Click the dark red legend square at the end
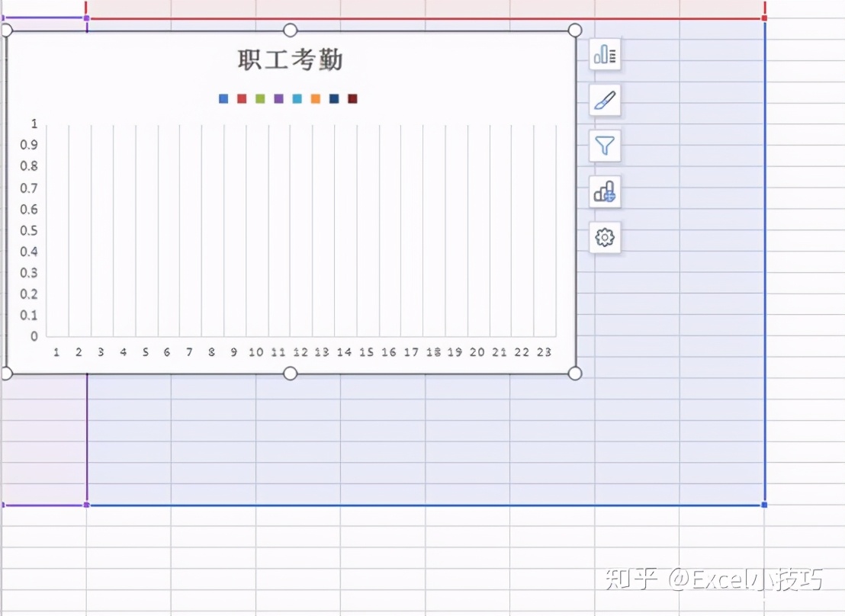Screen dimensions: 845x616 tap(352, 98)
